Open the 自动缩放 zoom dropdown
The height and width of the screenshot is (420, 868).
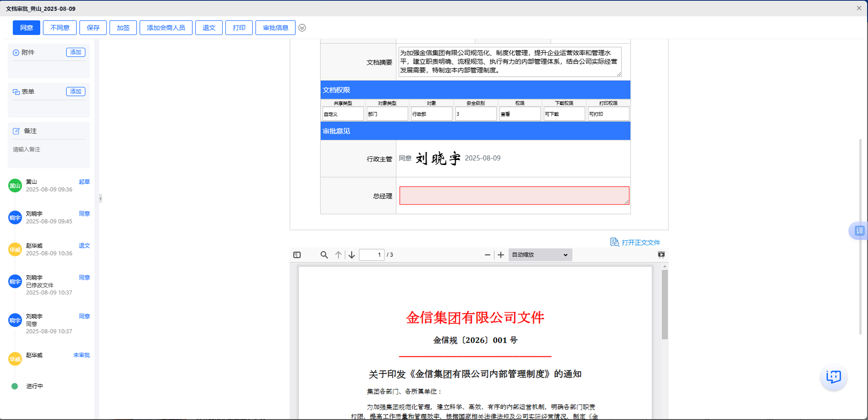pos(540,255)
